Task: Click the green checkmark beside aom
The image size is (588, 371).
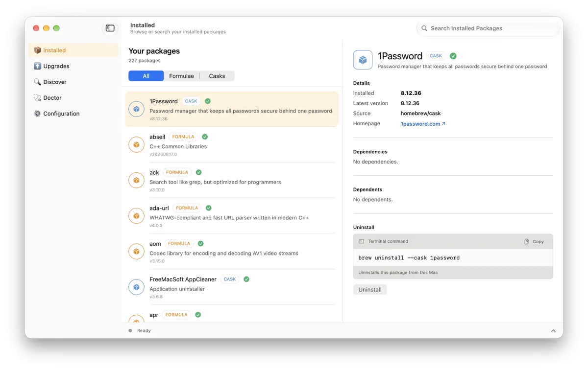Action: point(201,244)
